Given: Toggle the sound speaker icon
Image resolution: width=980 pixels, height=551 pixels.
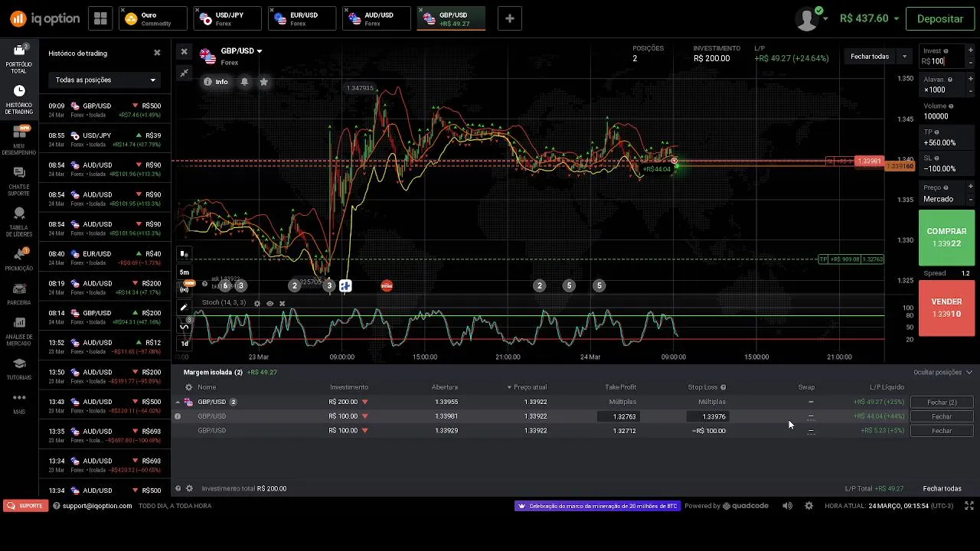Looking at the screenshot, I should (x=788, y=506).
